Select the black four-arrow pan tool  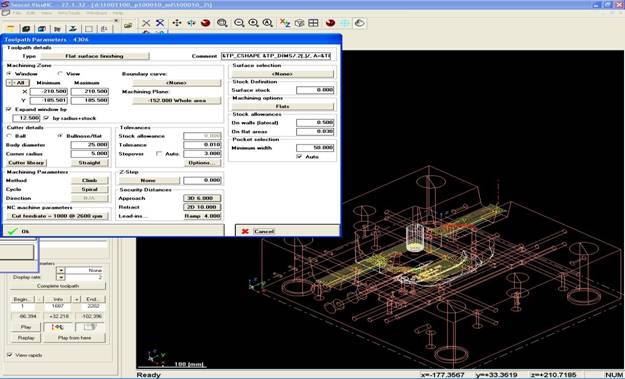177,23
